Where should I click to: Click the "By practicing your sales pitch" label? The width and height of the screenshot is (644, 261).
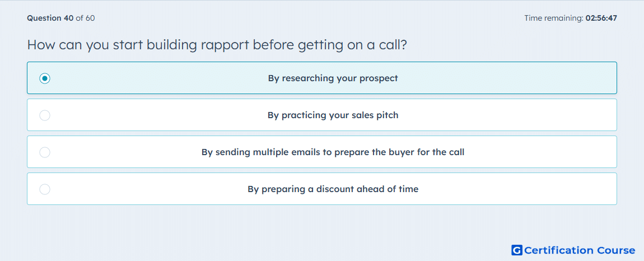click(x=333, y=115)
